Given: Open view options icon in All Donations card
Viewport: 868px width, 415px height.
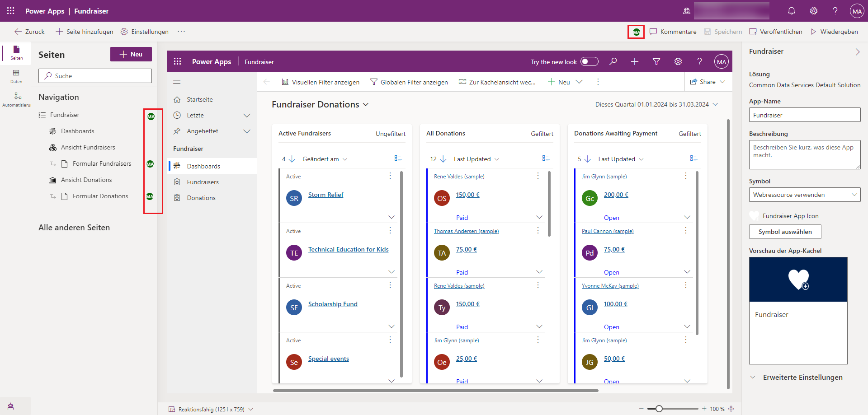Looking at the screenshot, I should pos(546,158).
